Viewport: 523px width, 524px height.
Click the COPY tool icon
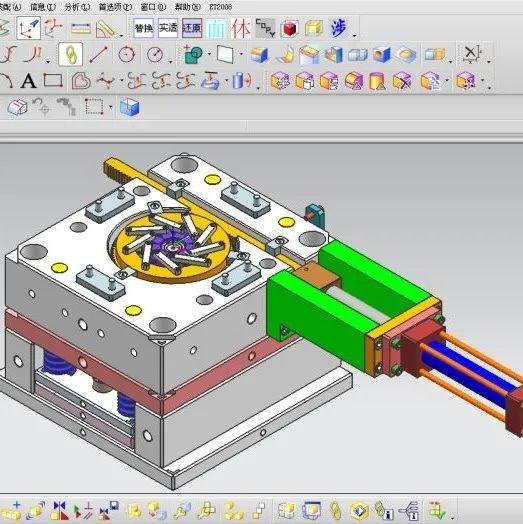(265, 28)
